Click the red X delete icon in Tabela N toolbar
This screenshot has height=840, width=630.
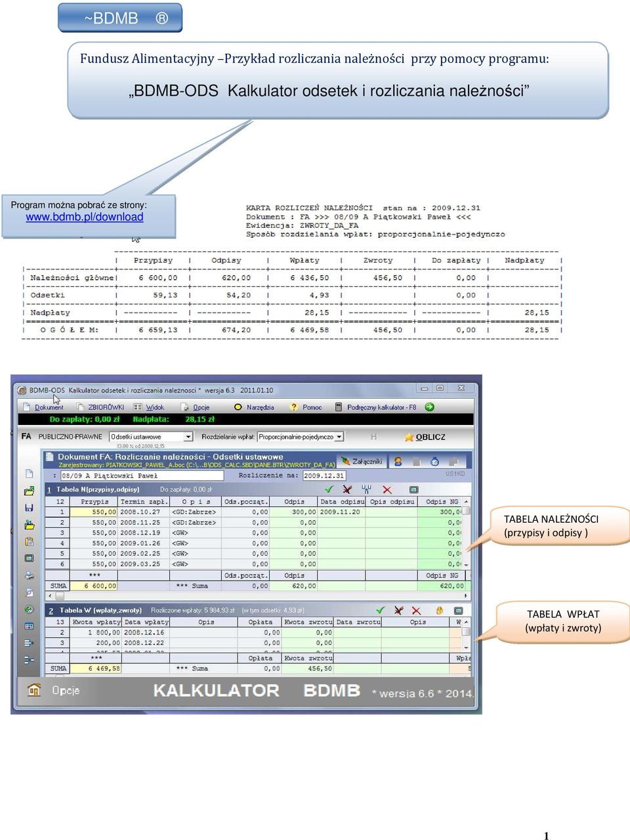pos(387,489)
